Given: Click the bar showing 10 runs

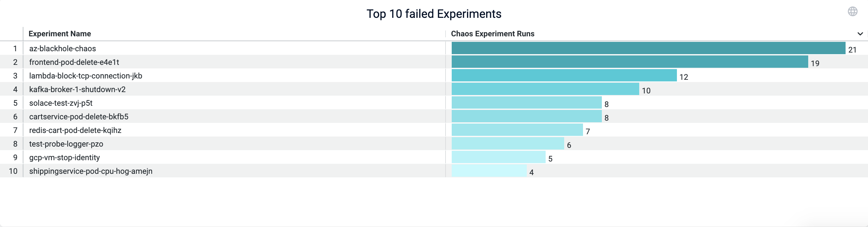Looking at the screenshot, I should pos(545,89).
